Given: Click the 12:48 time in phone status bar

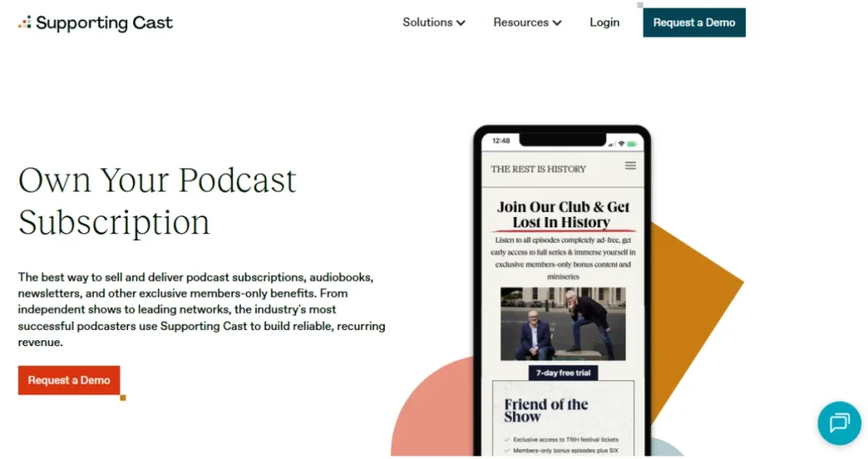Looking at the screenshot, I should tap(501, 141).
